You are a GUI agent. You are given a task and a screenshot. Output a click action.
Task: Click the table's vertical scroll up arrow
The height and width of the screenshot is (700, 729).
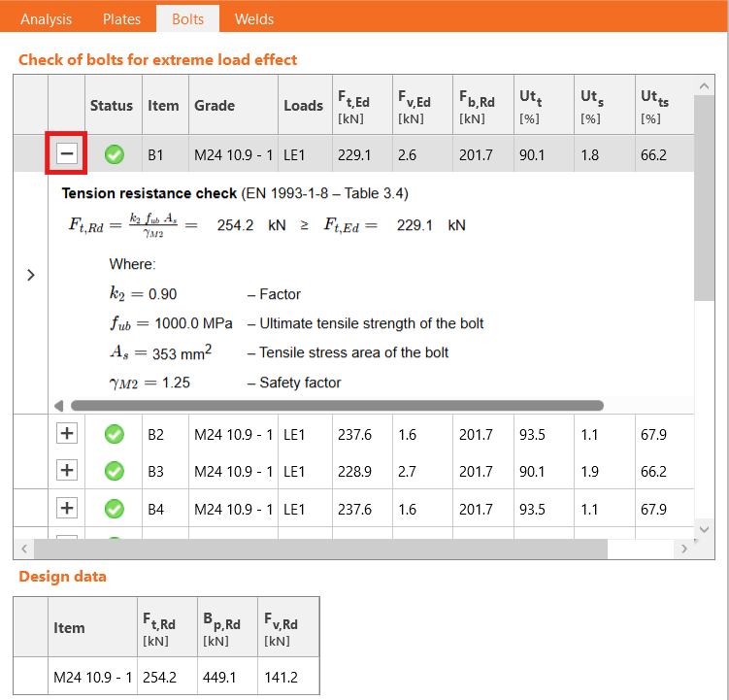click(x=704, y=87)
